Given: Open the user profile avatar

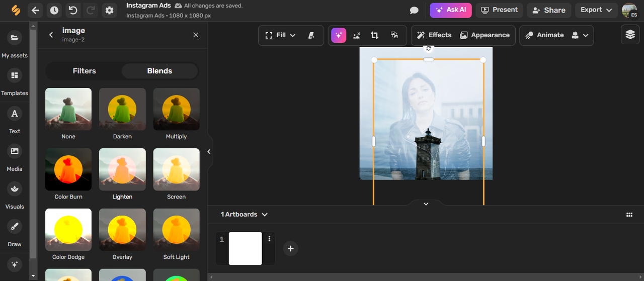Looking at the screenshot, I should [629, 10].
